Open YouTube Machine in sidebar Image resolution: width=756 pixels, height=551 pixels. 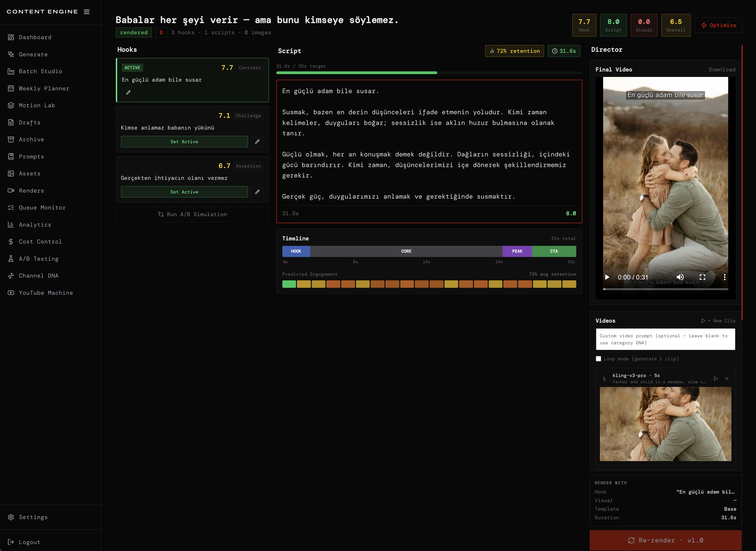click(x=46, y=293)
